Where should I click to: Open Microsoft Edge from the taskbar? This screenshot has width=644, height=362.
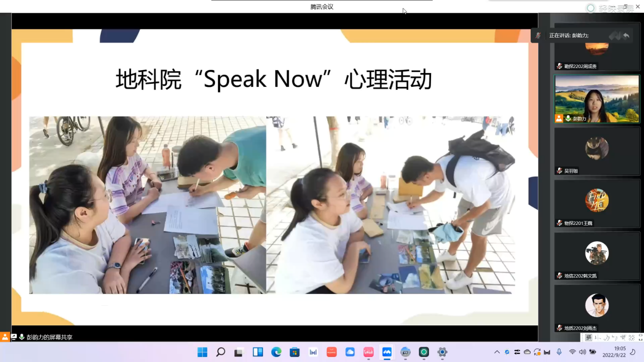[277, 352]
